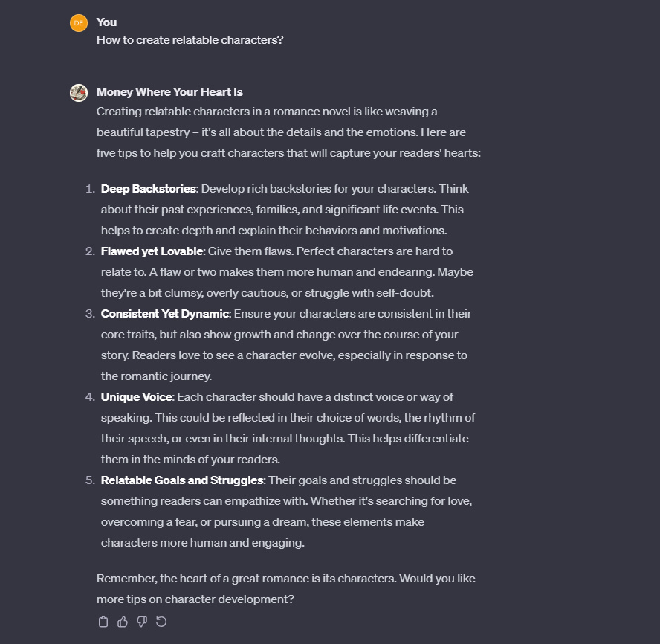Click the "You" sender name
Image resolution: width=660 pixels, height=644 pixels.
107,22
